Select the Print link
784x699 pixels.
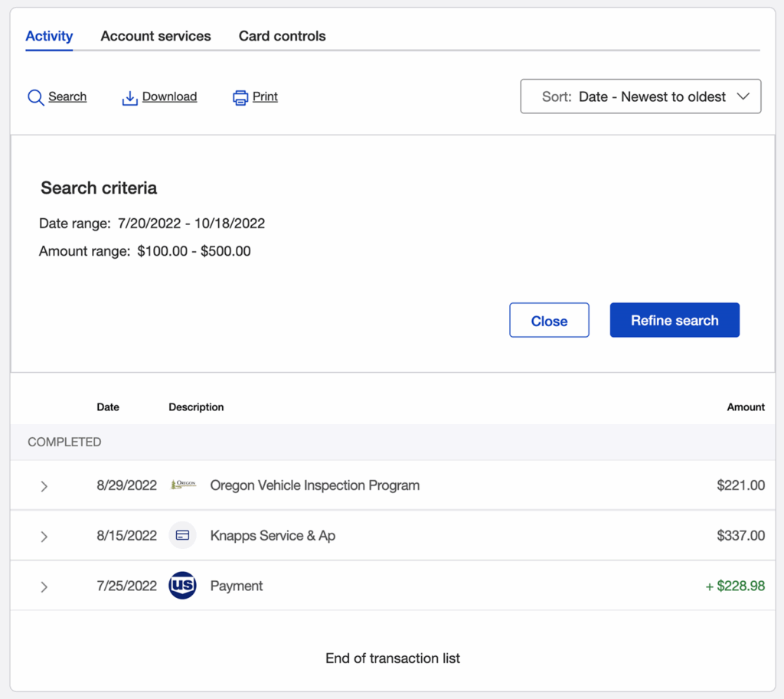coord(265,96)
